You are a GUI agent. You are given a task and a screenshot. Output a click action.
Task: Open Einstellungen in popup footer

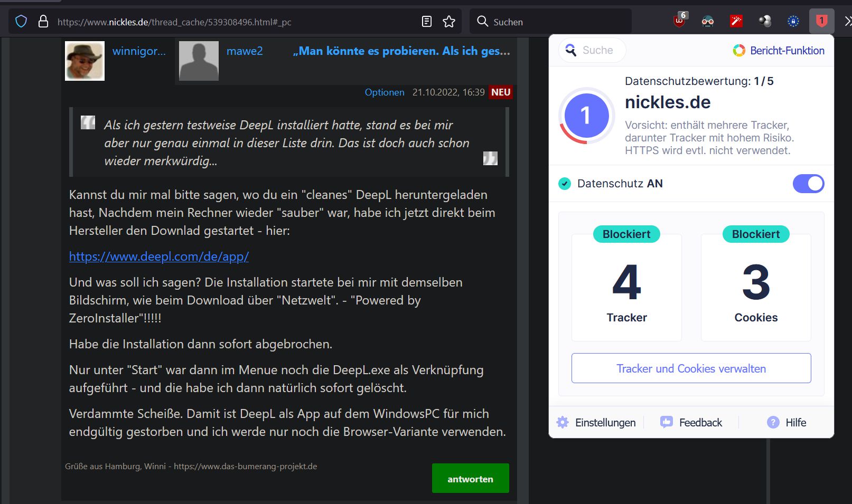(x=596, y=423)
